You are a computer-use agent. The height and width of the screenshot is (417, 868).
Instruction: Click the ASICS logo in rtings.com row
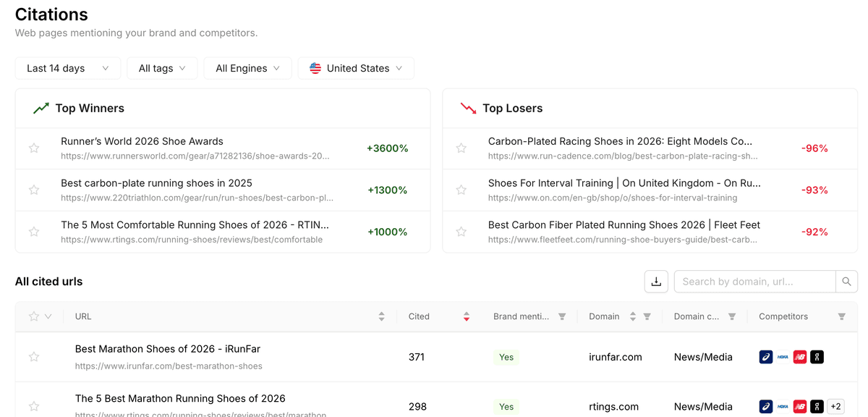766,406
